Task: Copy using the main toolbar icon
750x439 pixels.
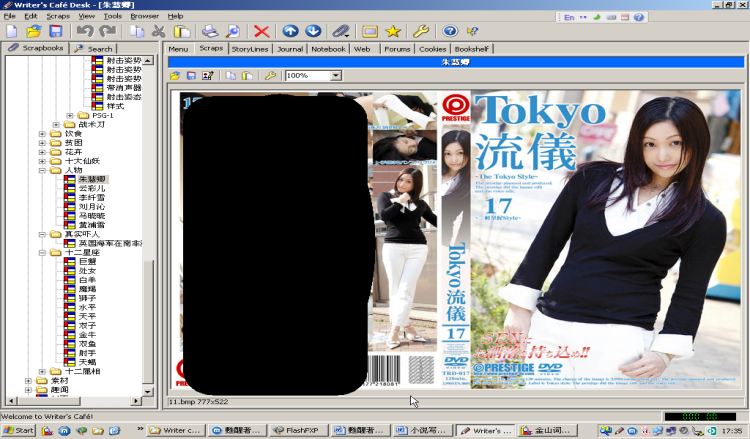Action: 137,32
